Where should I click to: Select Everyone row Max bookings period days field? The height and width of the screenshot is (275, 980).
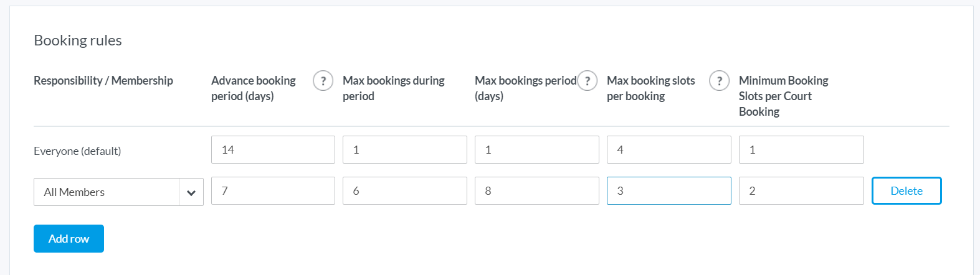537,150
